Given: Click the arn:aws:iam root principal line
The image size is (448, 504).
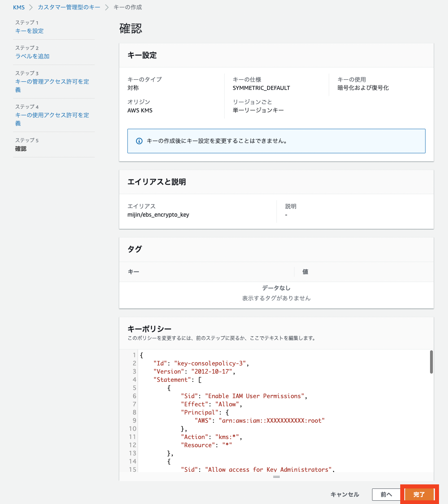Looking at the screenshot, I should pos(259,421).
